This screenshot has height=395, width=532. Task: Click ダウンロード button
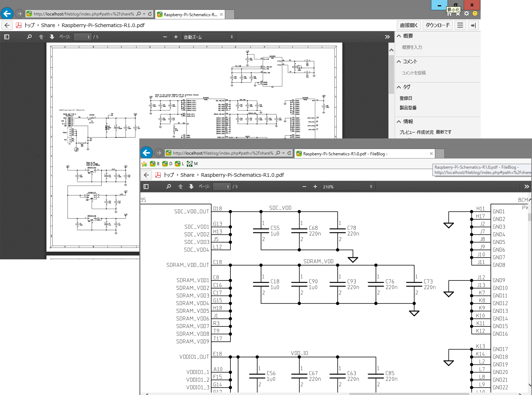coord(437,25)
